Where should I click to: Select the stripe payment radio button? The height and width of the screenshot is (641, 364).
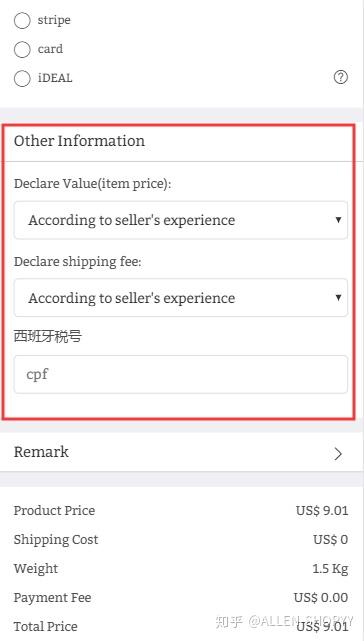(22, 20)
